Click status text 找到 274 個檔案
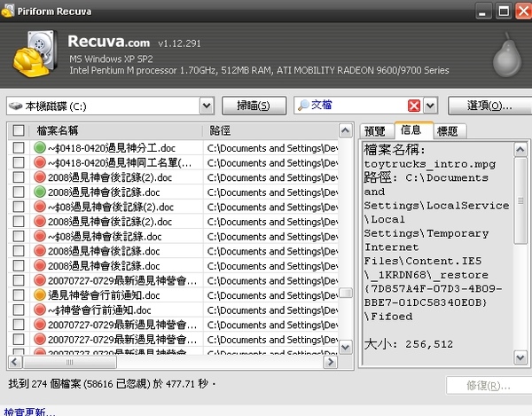Screen dimensions: 532x416 44,384
